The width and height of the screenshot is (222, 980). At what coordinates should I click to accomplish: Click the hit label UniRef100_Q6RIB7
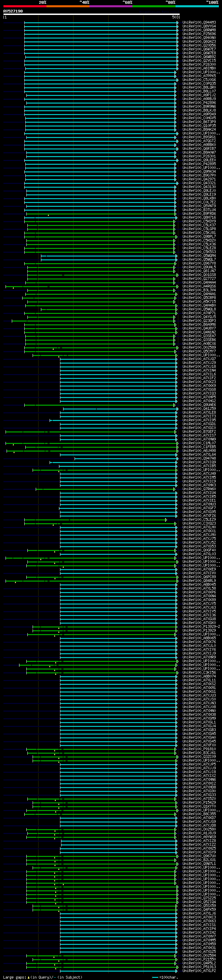pos(199,148)
